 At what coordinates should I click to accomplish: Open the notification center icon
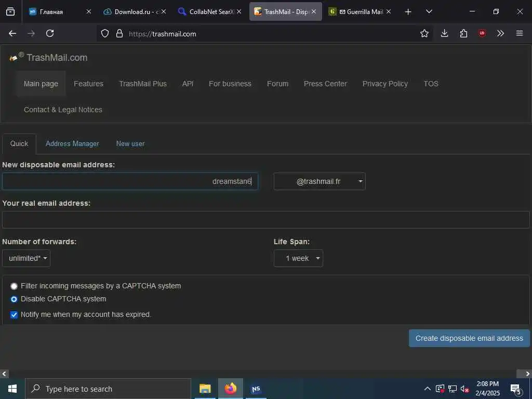point(516,390)
